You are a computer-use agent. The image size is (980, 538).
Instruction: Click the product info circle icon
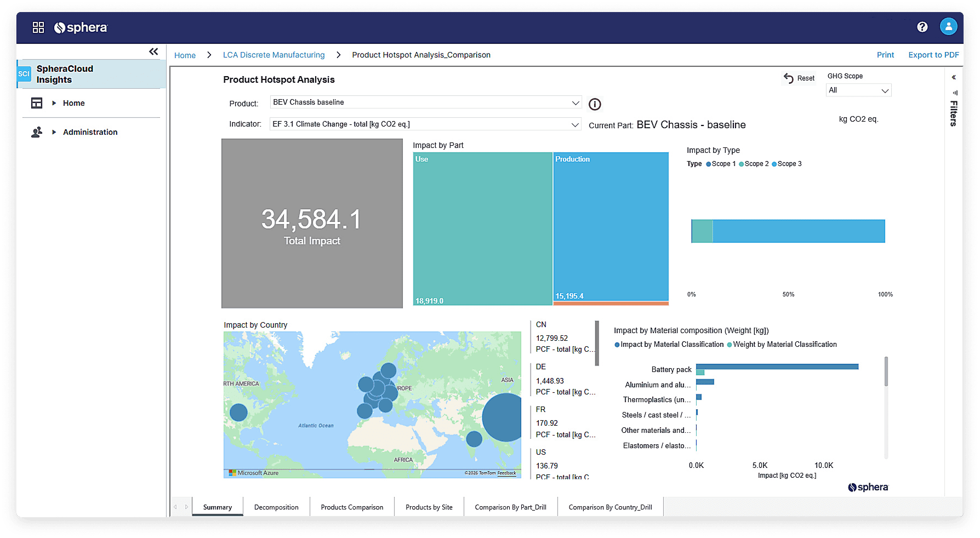pos(595,104)
